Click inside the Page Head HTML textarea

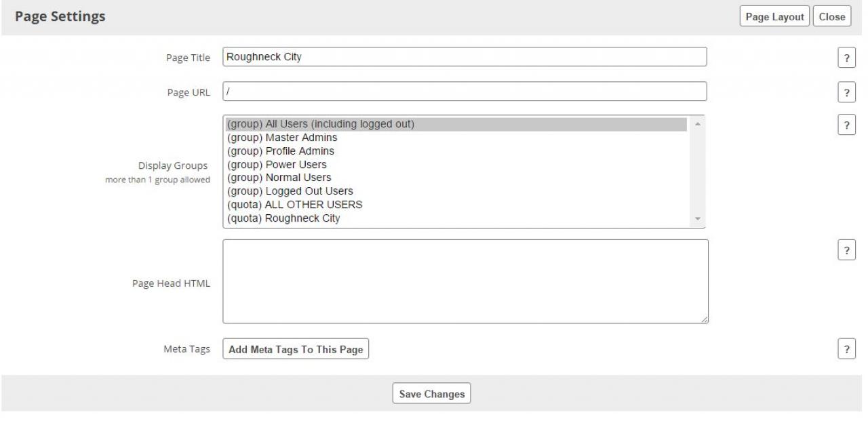pos(465,281)
